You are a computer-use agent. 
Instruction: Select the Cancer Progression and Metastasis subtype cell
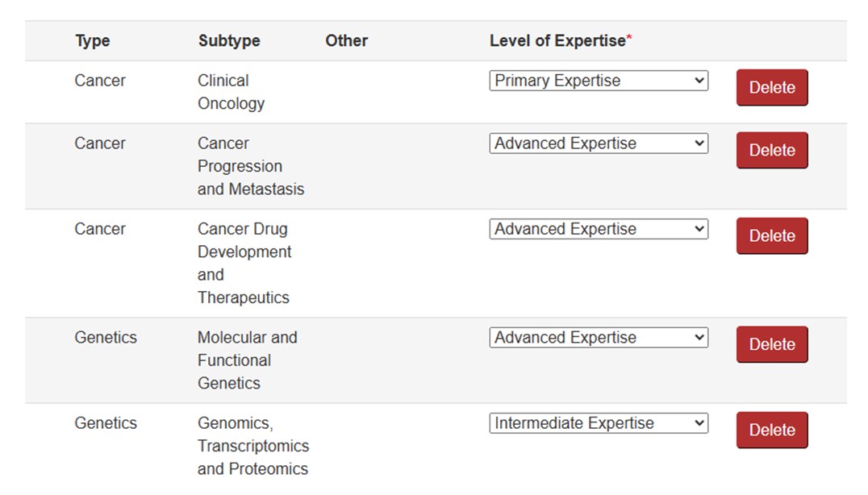coord(250,166)
